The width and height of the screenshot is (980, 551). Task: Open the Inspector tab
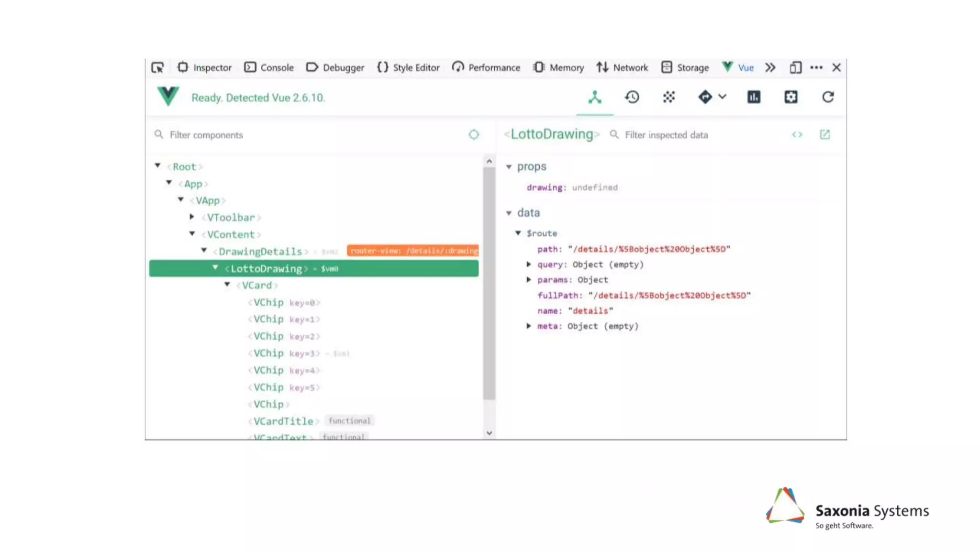click(204, 67)
